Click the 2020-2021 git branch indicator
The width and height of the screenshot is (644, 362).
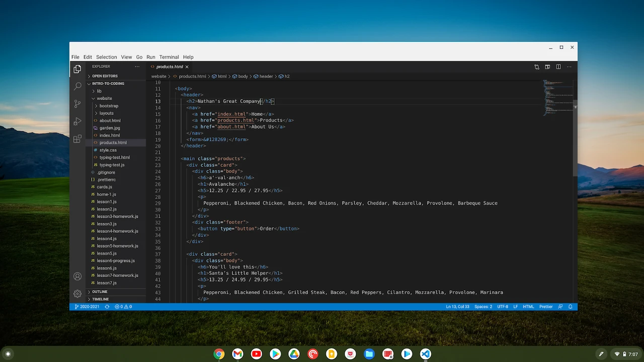pos(87,307)
